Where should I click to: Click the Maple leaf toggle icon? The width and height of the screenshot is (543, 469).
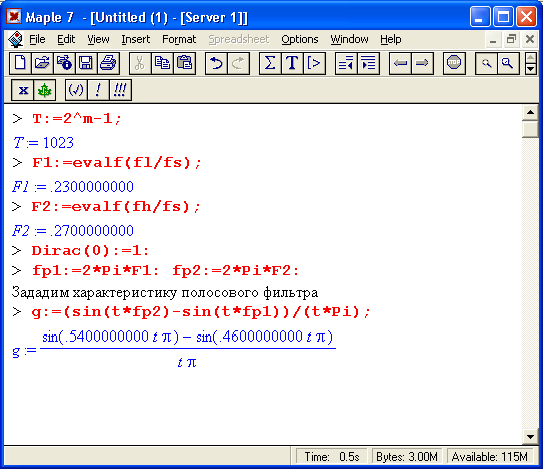[44, 90]
